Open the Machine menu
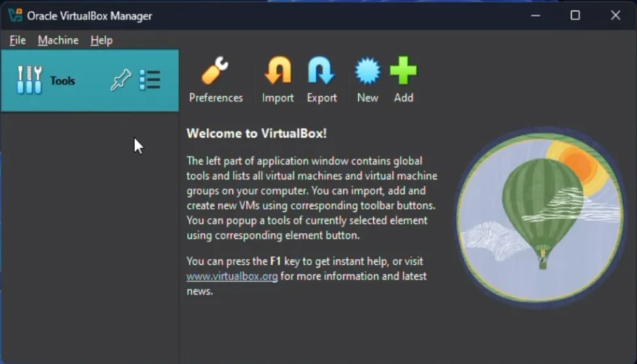This screenshot has width=637, height=364. click(x=58, y=40)
